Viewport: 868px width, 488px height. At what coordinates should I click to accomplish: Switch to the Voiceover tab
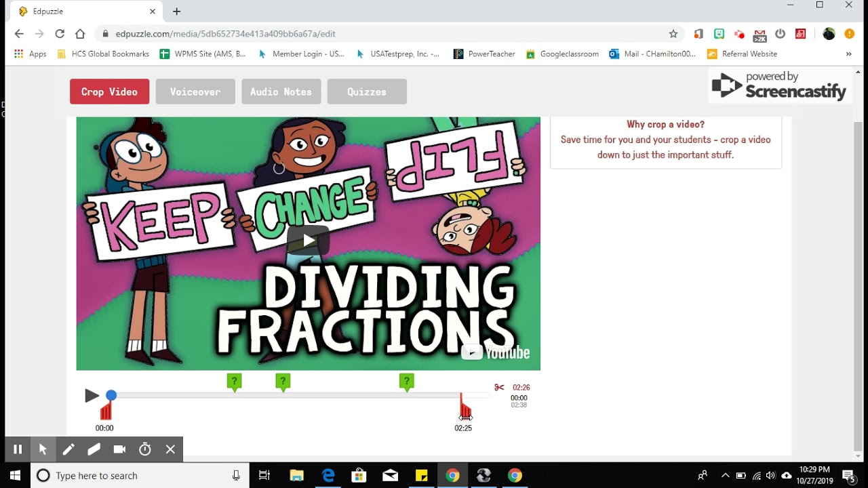[x=195, y=91]
